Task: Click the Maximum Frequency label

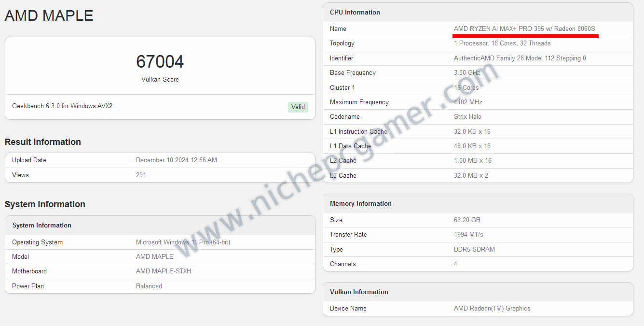Action: [x=359, y=102]
